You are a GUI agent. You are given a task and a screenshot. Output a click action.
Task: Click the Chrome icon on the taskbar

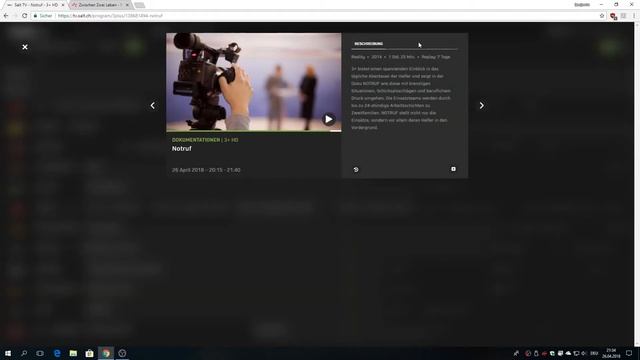(x=106, y=353)
